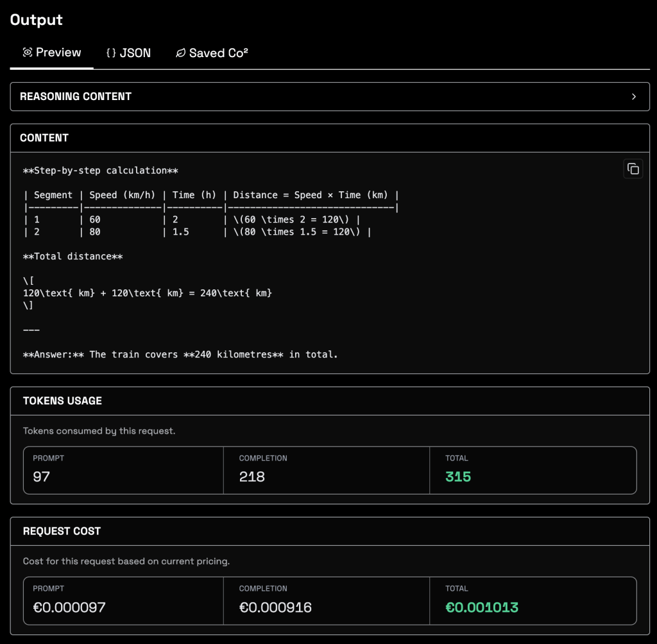Viewport: 657px width, 644px height.
Task: Copy the content output to clipboard
Action: tap(633, 169)
